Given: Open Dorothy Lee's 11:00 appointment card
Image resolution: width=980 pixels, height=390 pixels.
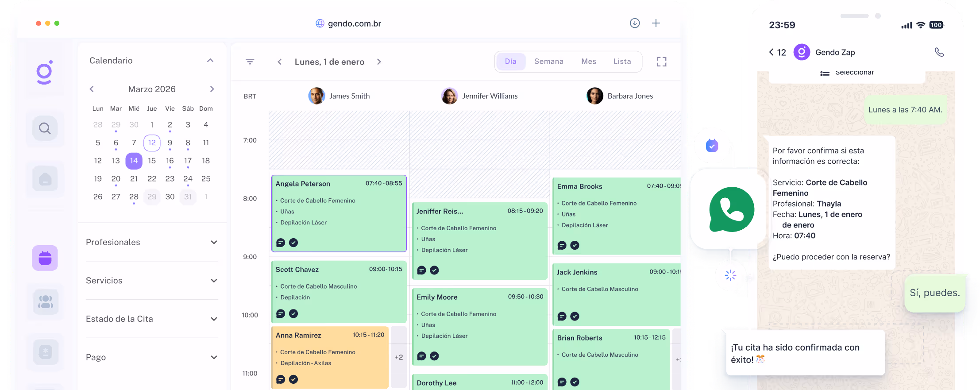Looking at the screenshot, I should click(x=480, y=382).
